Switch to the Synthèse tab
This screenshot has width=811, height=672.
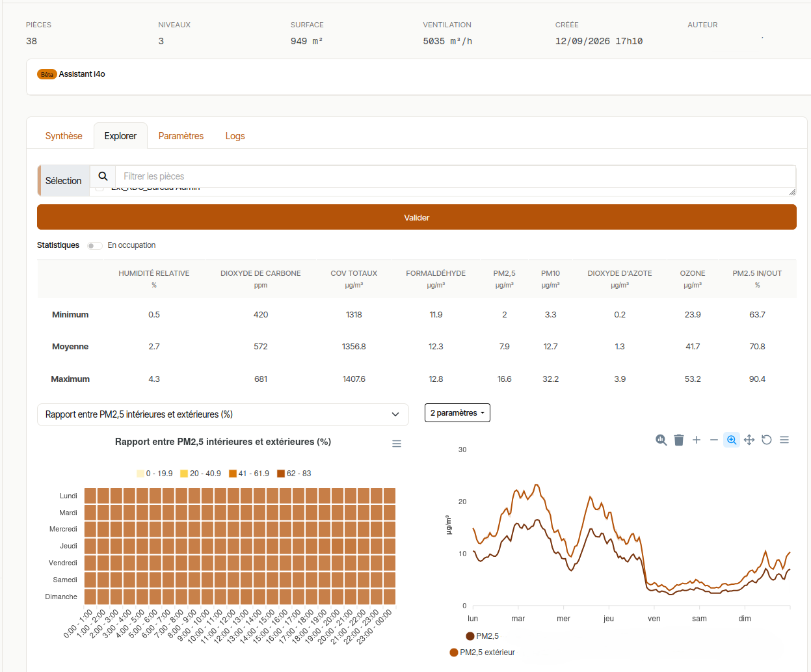click(64, 136)
